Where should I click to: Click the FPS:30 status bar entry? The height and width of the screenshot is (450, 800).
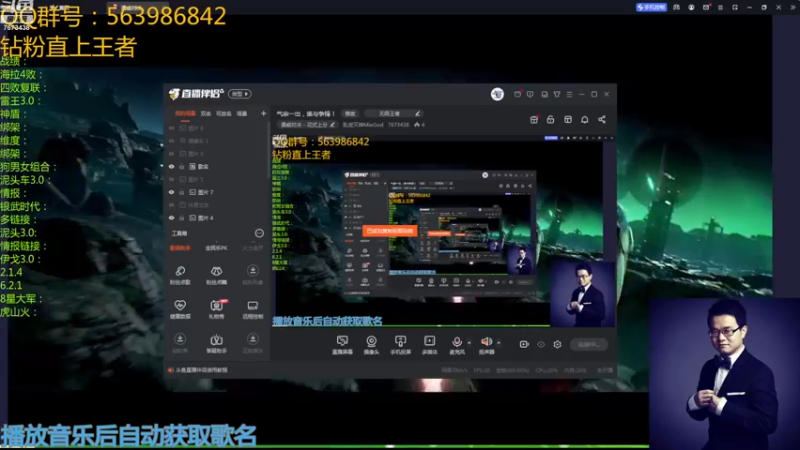[x=482, y=370]
